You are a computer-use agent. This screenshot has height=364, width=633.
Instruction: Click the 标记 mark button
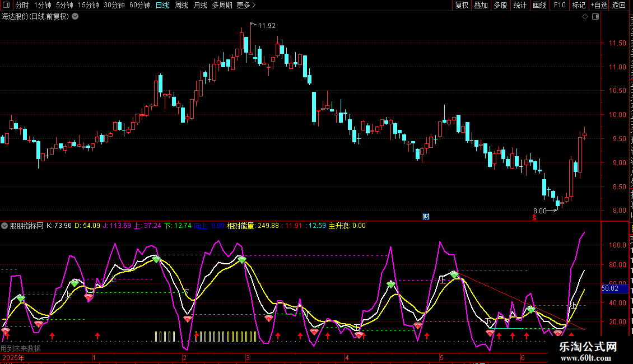579,5
